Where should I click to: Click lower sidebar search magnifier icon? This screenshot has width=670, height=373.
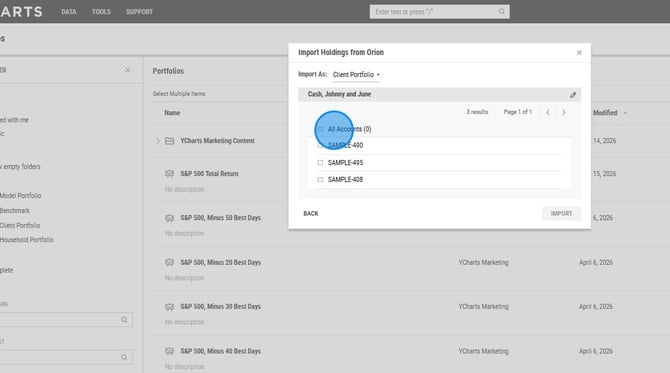(124, 357)
